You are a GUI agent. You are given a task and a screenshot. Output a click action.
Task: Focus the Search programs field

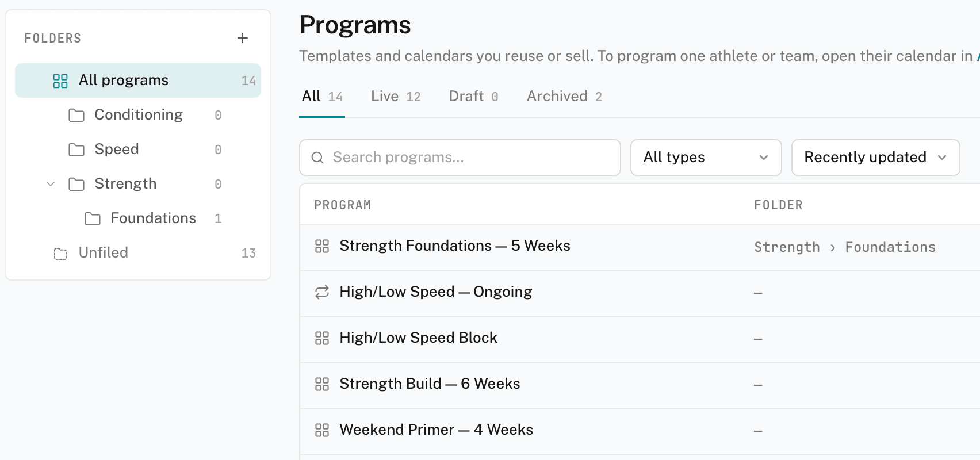460,158
